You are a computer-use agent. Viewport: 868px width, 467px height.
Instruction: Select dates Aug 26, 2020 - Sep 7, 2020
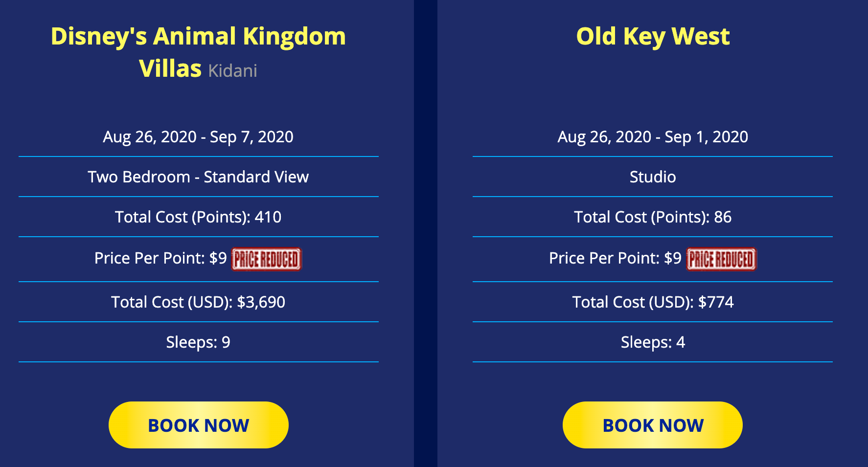pyautogui.click(x=198, y=136)
